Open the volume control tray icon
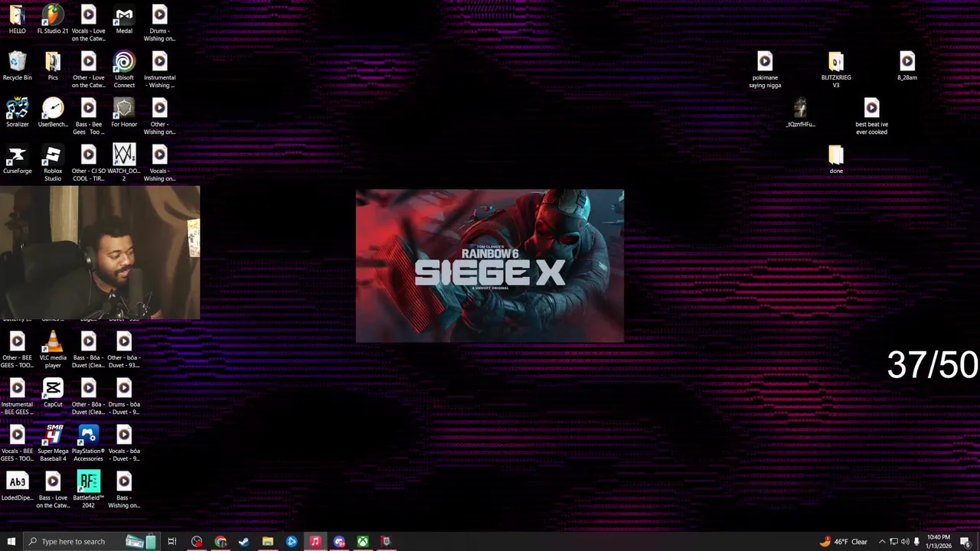Viewport: 980px width, 551px height. [905, 542]
